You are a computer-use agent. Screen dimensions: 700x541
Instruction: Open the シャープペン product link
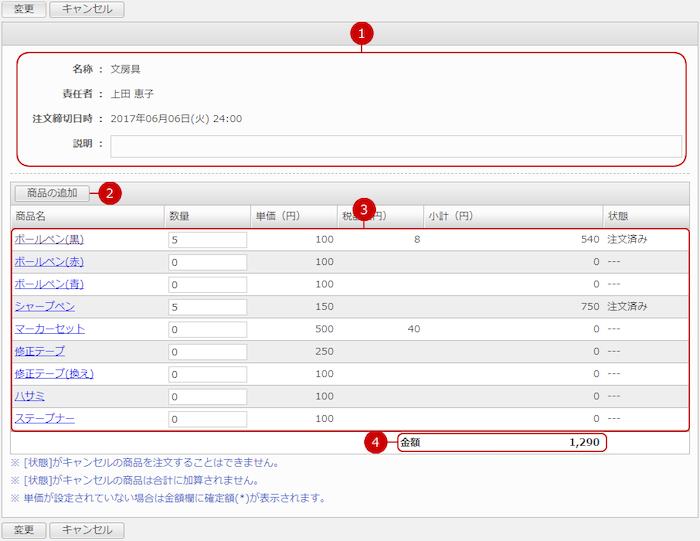click(44, 306)
